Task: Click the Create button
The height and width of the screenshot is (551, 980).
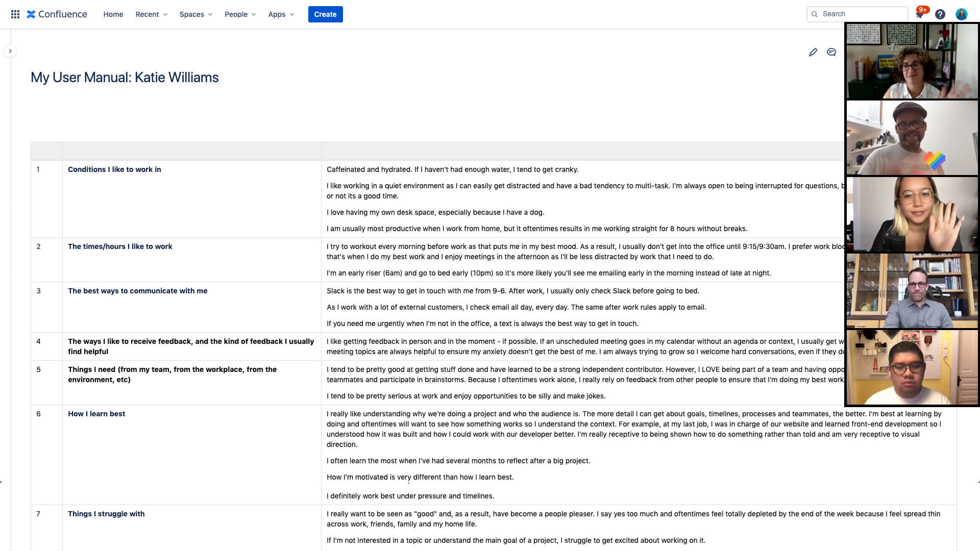Action: (325, 14)
